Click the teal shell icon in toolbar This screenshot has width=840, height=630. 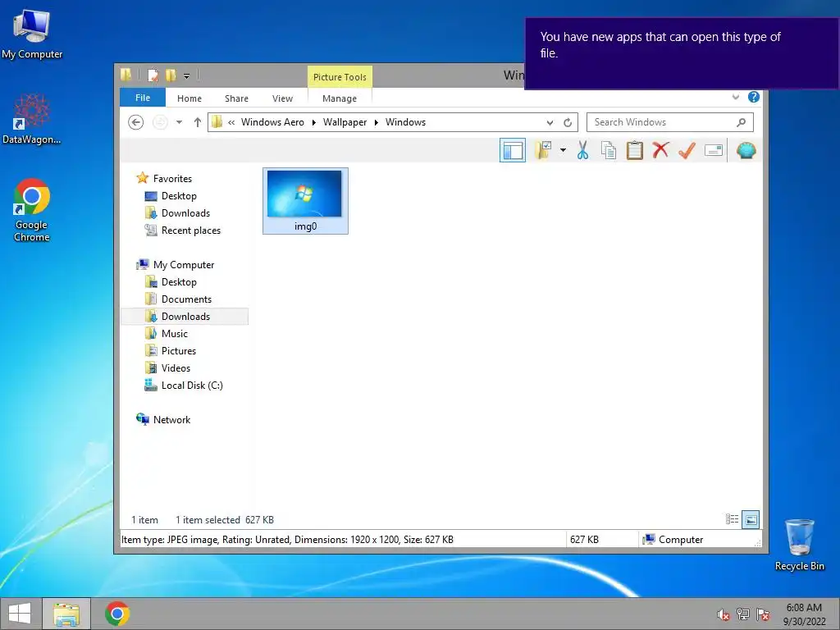746,151
